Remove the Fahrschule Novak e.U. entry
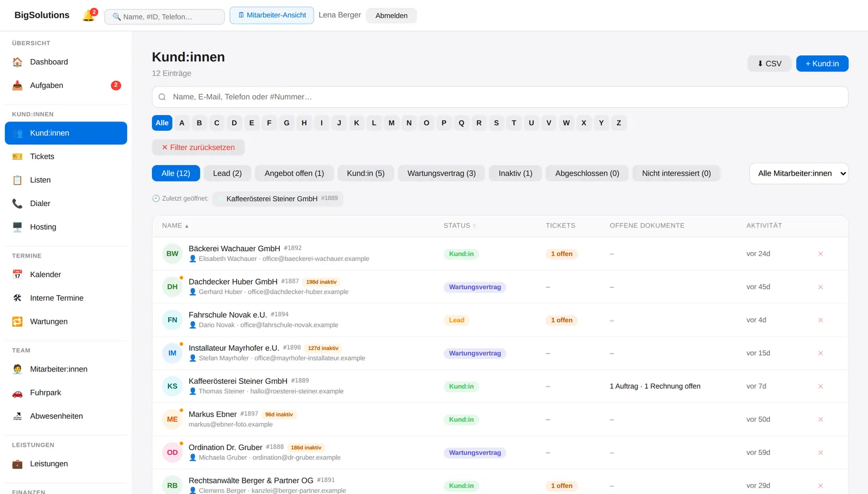The image size is (868, 494). (x=820, y=320)
